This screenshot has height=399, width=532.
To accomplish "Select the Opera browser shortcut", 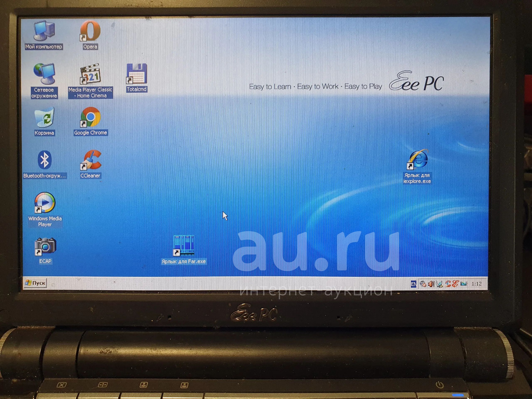I will coord(90,31).
